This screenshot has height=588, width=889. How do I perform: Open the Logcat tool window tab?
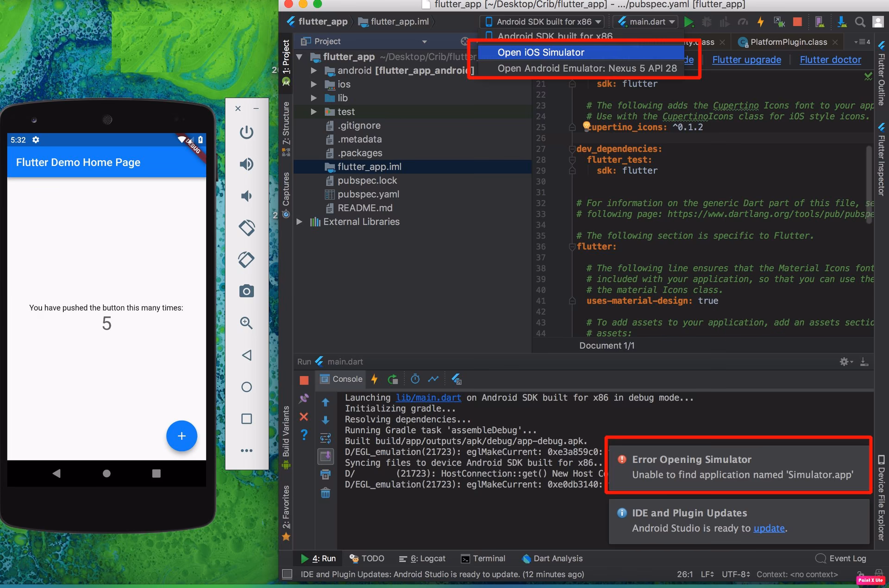[x=422, y=558]
